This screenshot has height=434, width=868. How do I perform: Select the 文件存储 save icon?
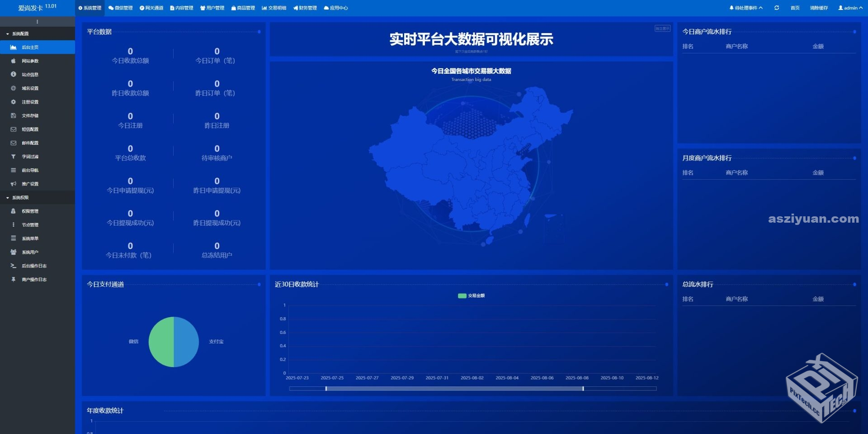14,116
